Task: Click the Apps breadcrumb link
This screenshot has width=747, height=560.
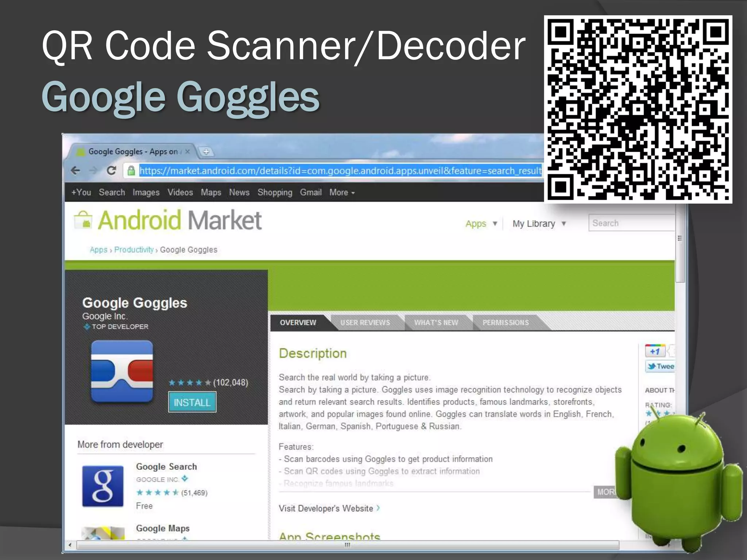Action: 98,250
